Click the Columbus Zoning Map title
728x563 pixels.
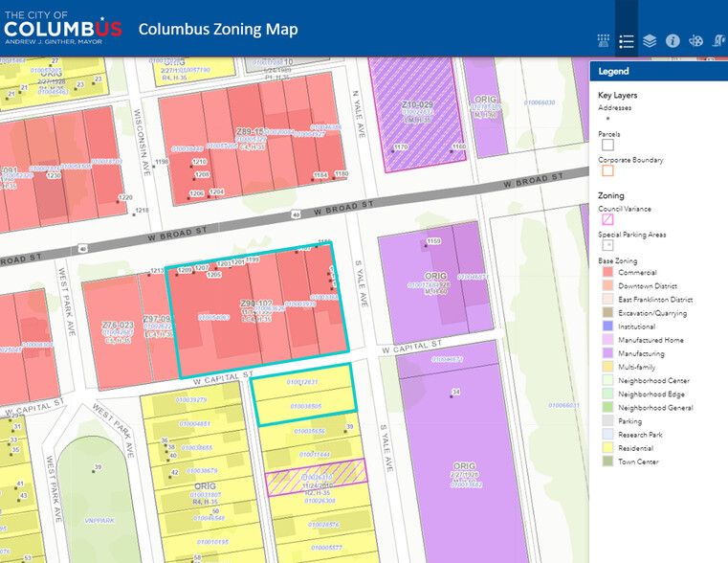coord(218,29)
